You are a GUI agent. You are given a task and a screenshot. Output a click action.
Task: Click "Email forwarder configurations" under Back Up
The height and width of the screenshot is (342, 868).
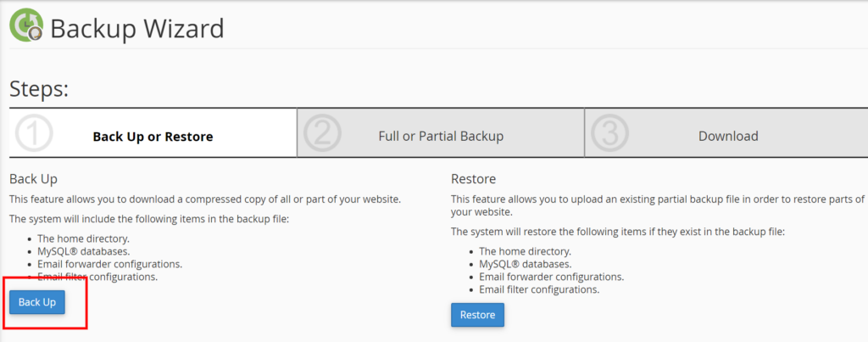(x=109, y=264)
